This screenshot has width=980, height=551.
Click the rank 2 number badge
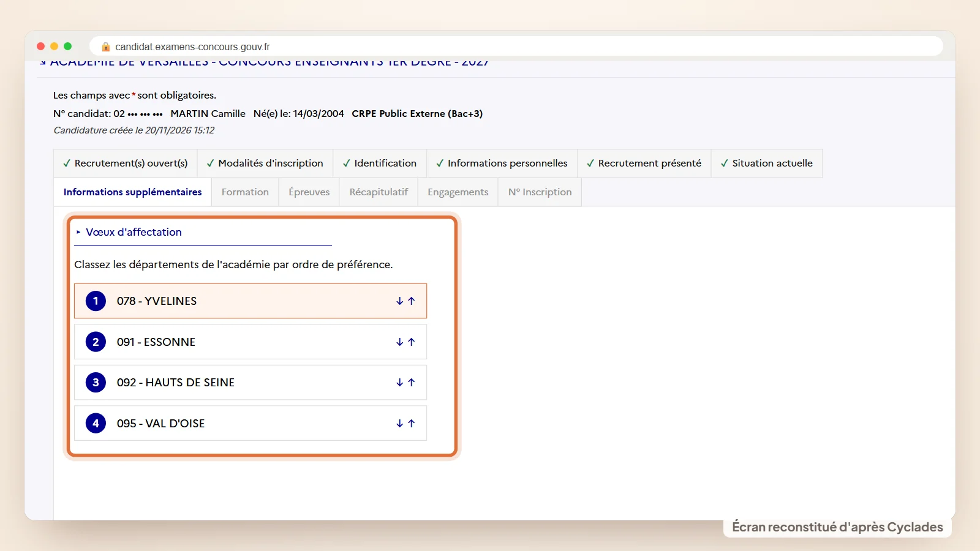click(96, 342)
